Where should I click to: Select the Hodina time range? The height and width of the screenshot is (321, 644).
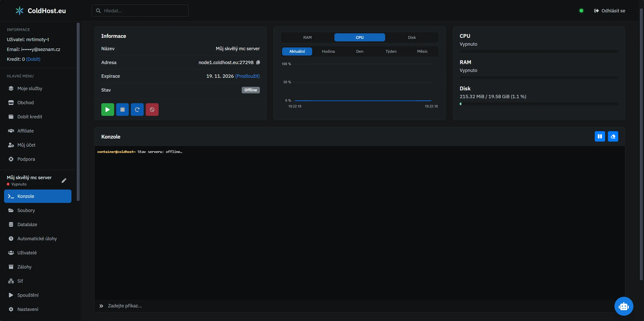[328, 51]
